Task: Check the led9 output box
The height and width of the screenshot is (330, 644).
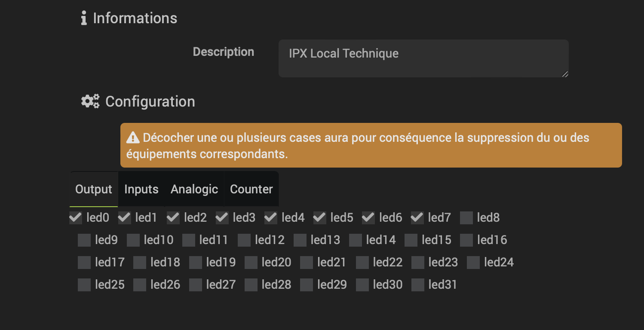Action: (84, 240)
